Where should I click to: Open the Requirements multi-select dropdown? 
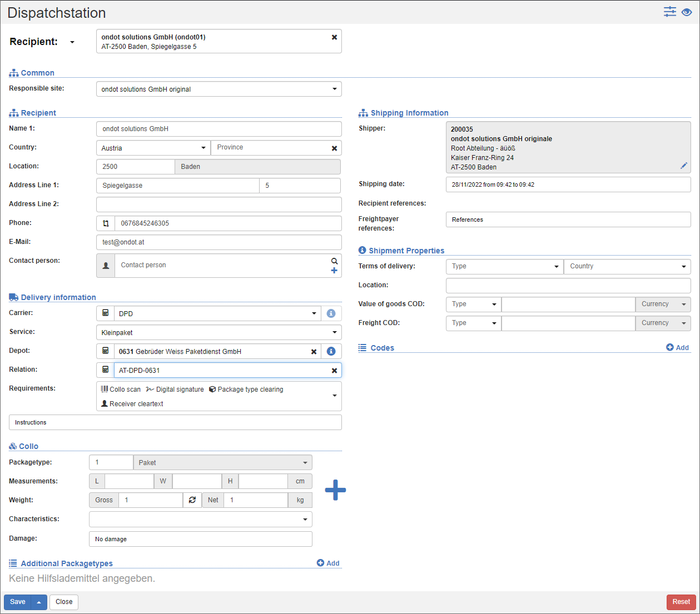[334, 396]
